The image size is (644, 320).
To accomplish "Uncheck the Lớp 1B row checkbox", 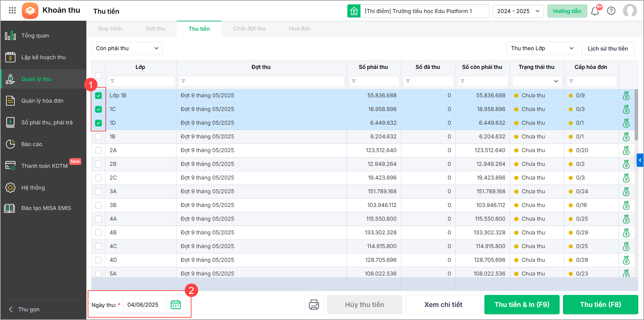I will (x=98, y=96).
